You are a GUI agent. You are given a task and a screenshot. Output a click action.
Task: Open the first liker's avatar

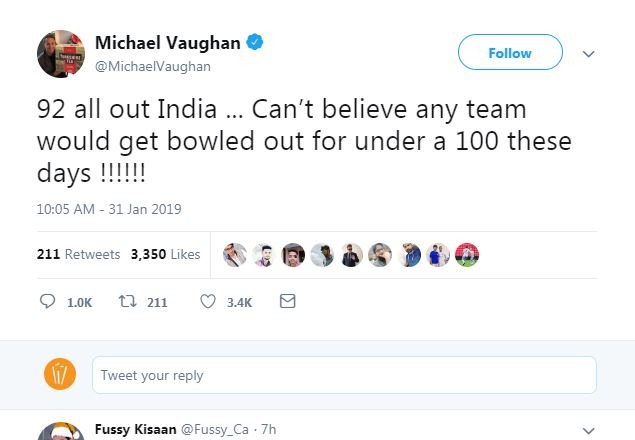point(233,254)
